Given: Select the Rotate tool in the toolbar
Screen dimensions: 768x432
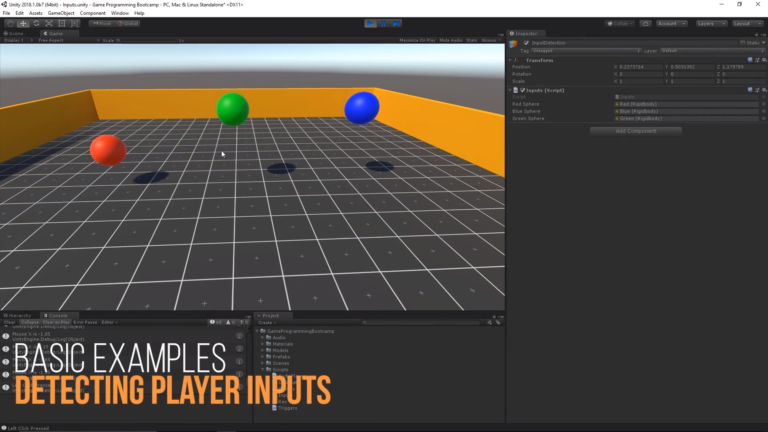Looking at the screenshot, I should [x=36, y=24].
